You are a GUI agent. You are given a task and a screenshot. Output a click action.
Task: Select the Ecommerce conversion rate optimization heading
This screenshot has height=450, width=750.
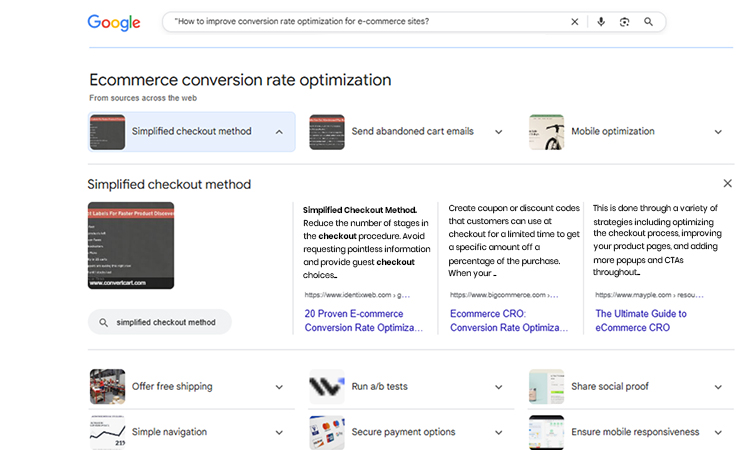[x=240, y=80]
